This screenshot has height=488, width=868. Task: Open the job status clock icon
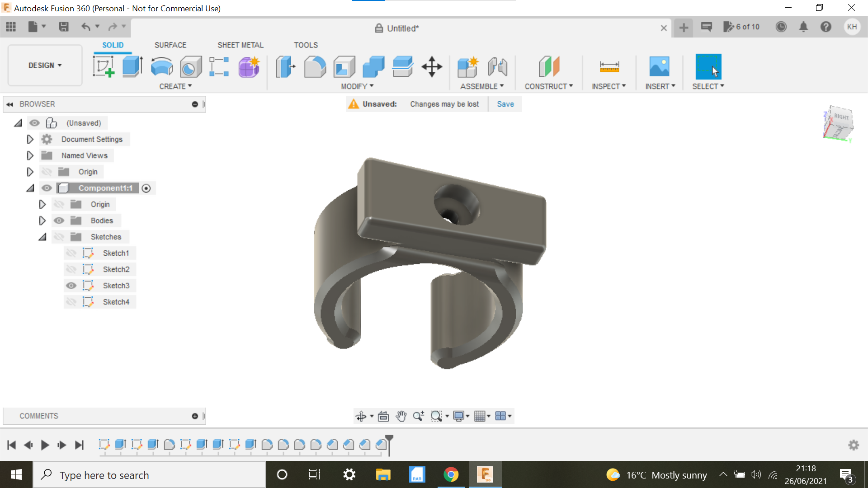coord(781,27)
